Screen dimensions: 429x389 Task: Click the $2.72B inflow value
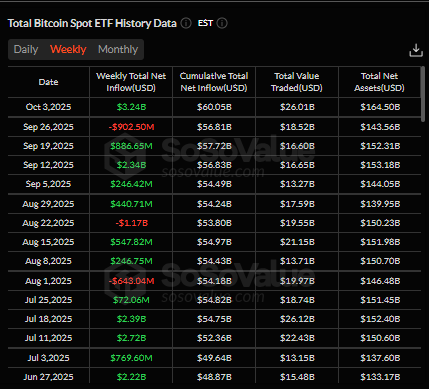coord(131,338)
